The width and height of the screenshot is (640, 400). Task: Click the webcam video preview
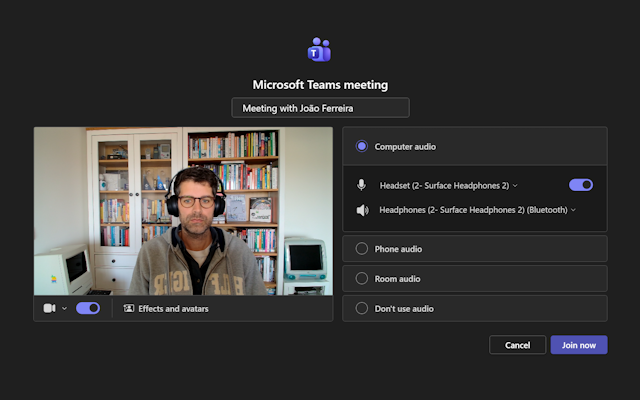pyautogui.click(x=183, y=210)
